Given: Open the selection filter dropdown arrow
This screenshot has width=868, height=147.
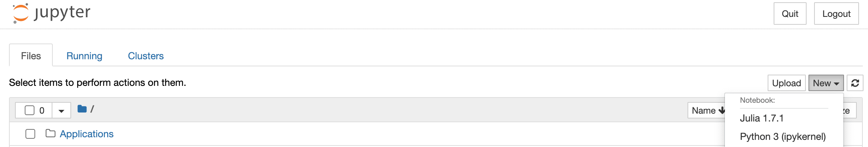Looking at the screenshot, I should [x=61, y=111].
